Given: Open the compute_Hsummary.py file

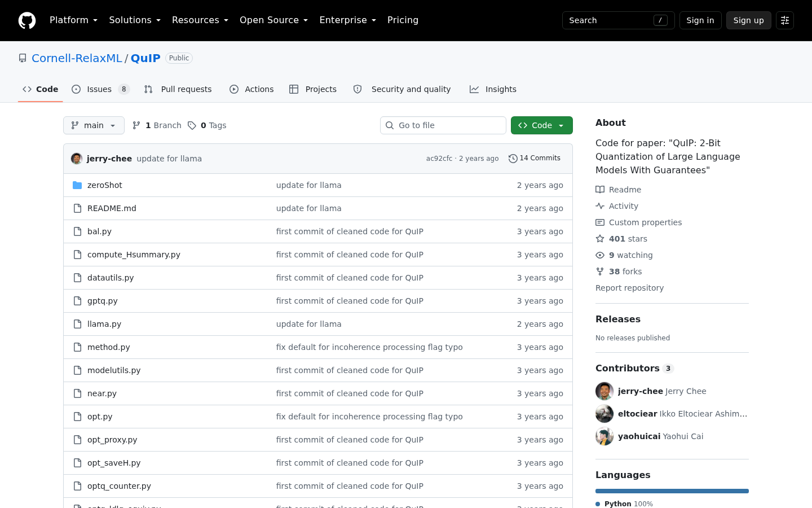Looking at the screenshot, I should (x=134, y=255).
